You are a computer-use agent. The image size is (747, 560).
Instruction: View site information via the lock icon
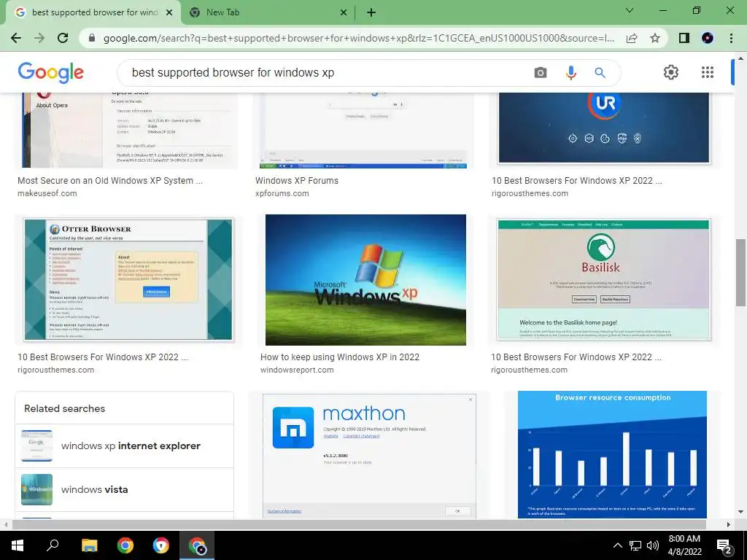coord(92,38)
